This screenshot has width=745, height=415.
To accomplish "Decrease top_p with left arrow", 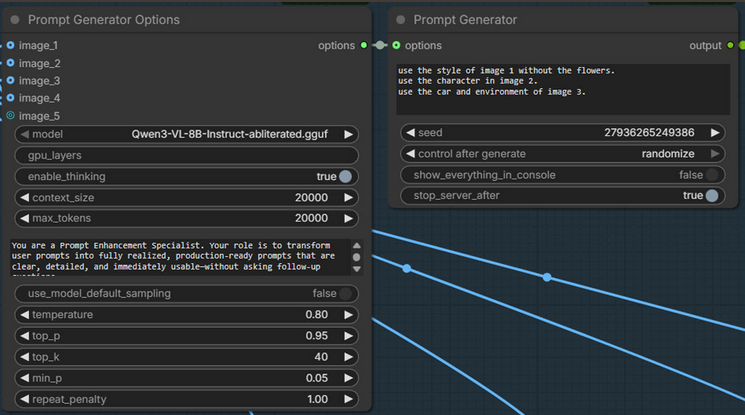I will [25, 336].
